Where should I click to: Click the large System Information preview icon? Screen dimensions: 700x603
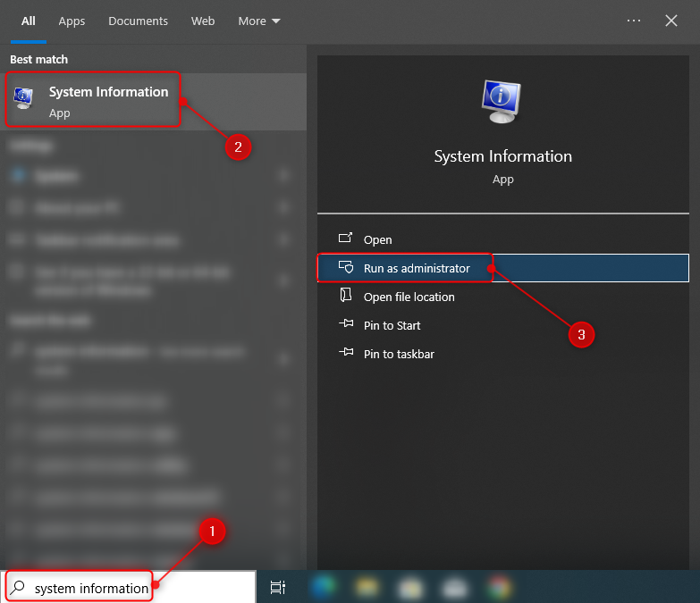tap(502, 102)
